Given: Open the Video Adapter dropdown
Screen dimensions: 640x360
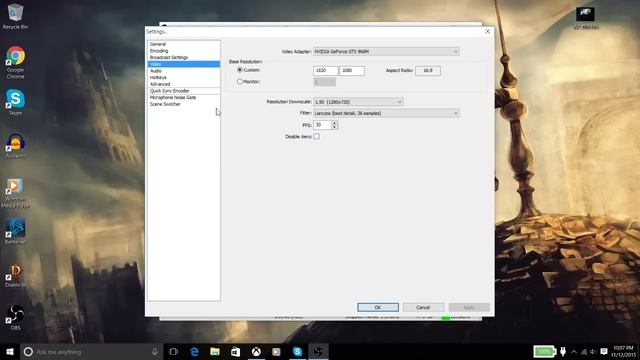Looking at the screenshot, I should (386, 51).
